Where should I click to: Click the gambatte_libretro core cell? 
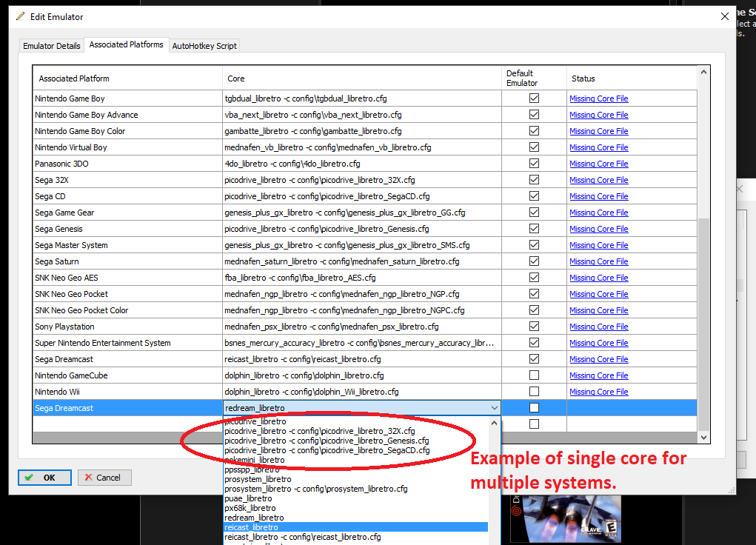point(362,131)
